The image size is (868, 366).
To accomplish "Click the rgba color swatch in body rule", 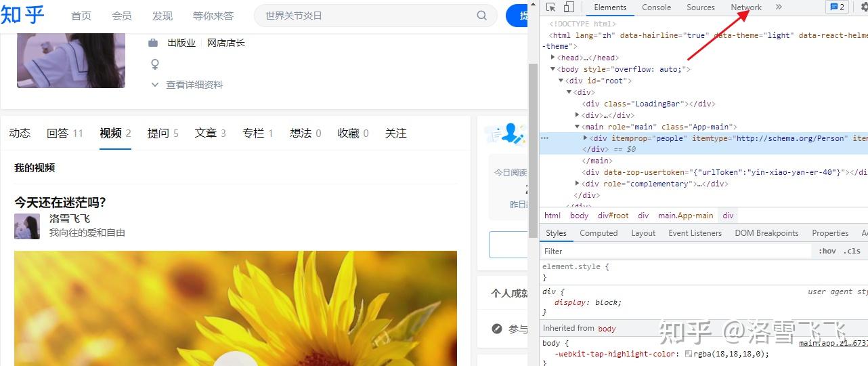I will pyautogui.click(x=689, y=354).
